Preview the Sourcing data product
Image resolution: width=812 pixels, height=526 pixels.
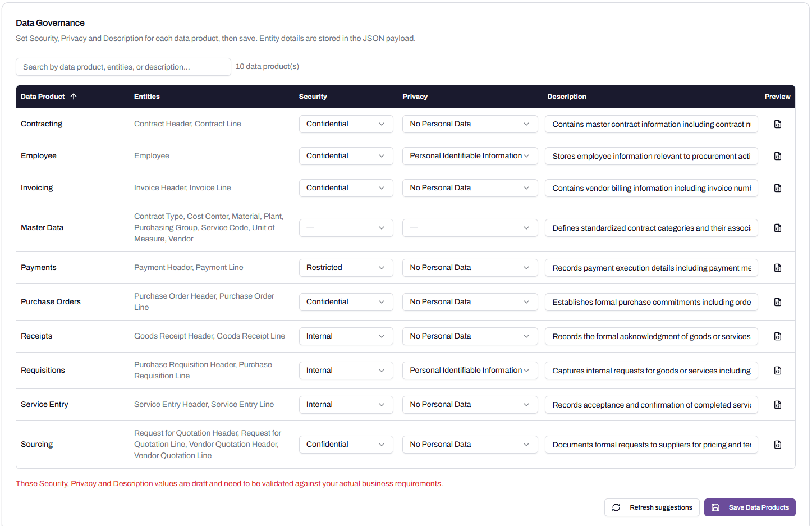point(777,445)
